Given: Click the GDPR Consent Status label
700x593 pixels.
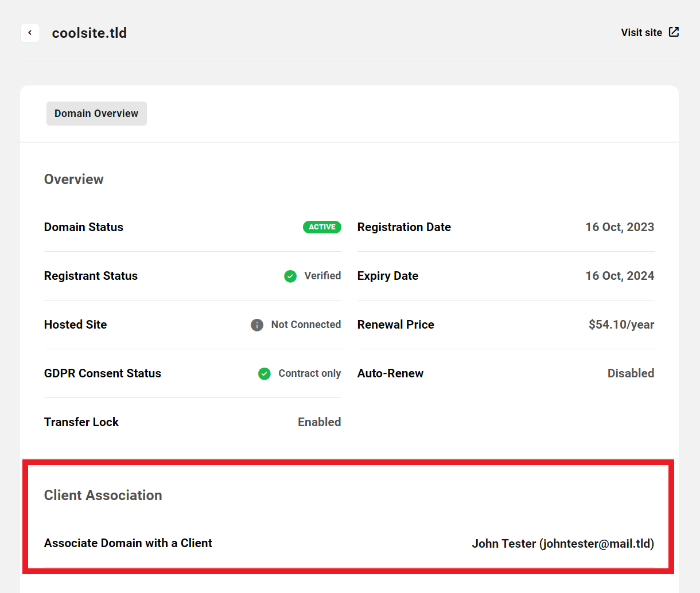Looking at the screenshot, I should coord(103,373).
